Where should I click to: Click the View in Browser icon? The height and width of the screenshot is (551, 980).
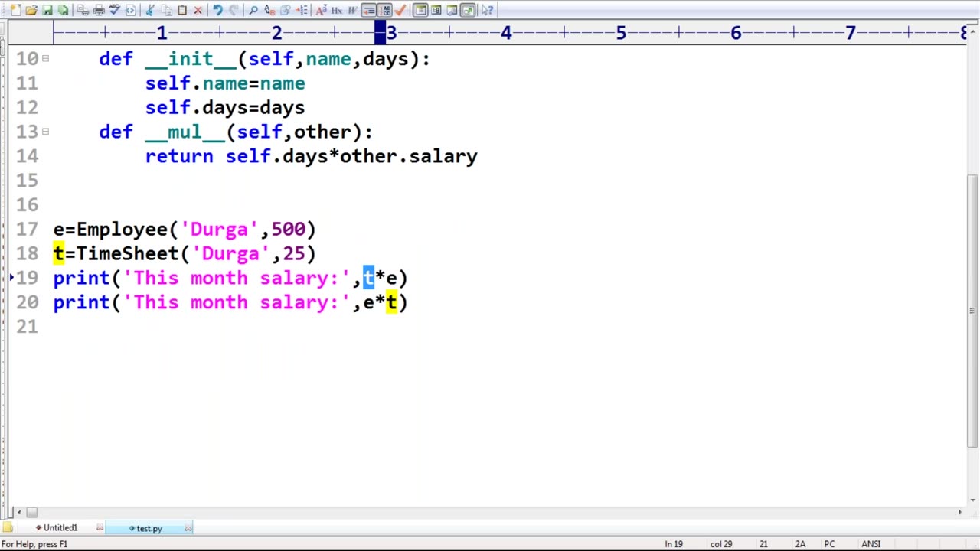point(130,10)
